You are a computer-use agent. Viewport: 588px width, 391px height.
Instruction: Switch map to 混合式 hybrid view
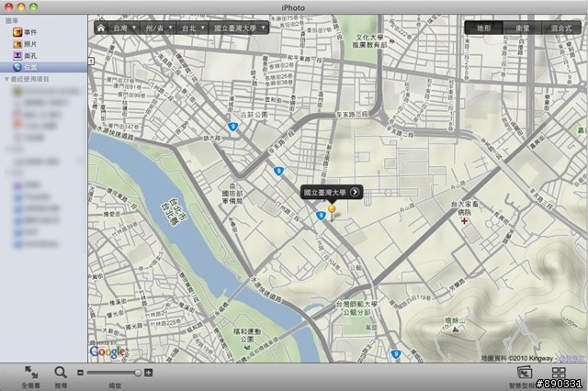561,28
